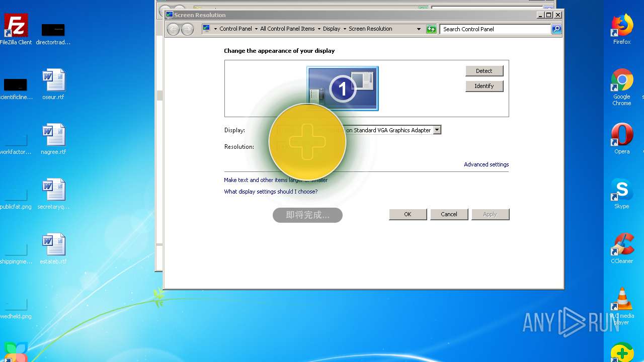Open Advanced settings link
The width and height of the screenshot is (644, 362).
[486, 164]
